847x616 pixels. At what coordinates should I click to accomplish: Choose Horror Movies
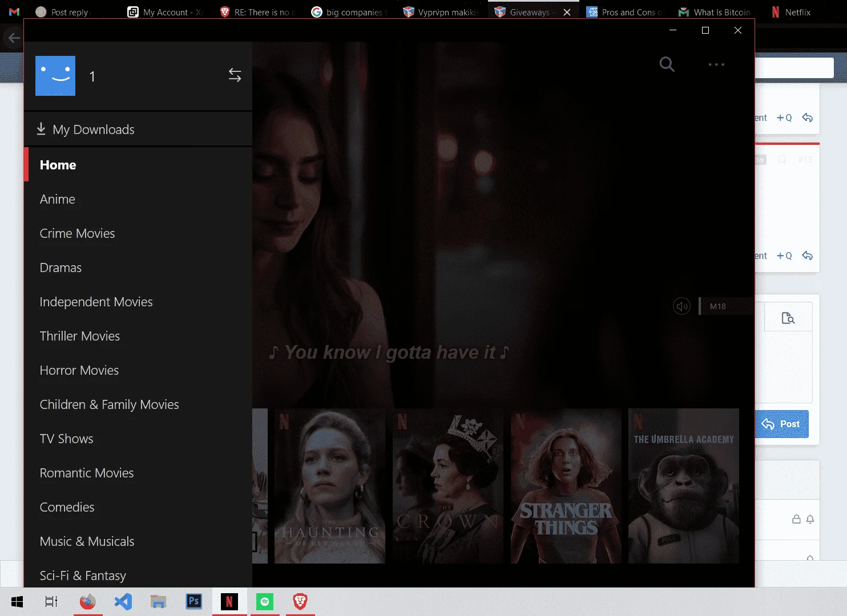[x=138, y=370]
